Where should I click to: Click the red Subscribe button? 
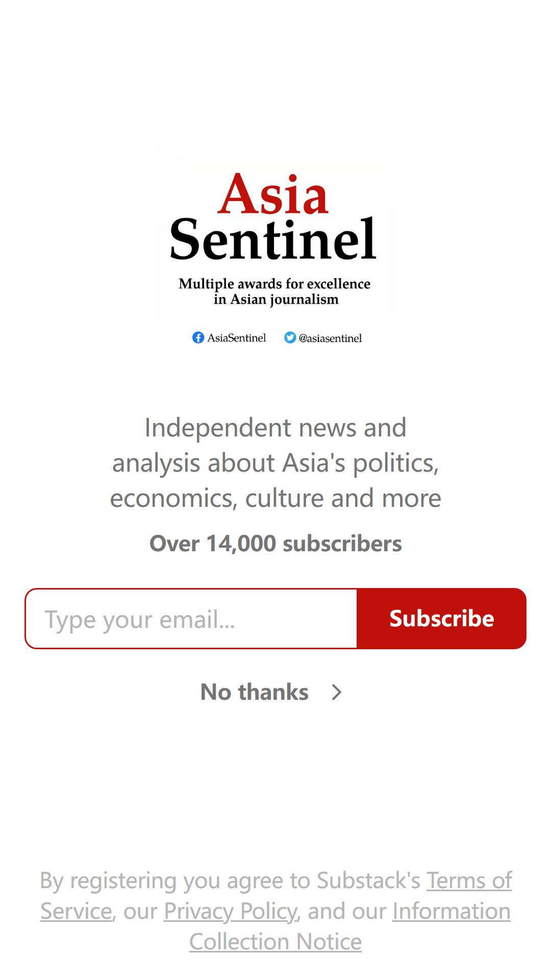click(x=441, y=619)
